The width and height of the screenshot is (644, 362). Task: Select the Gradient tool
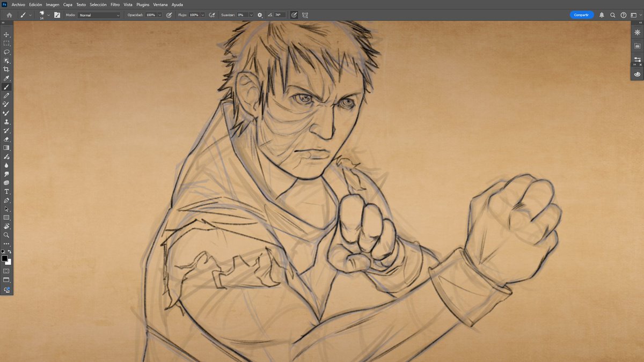coord(6,147)
